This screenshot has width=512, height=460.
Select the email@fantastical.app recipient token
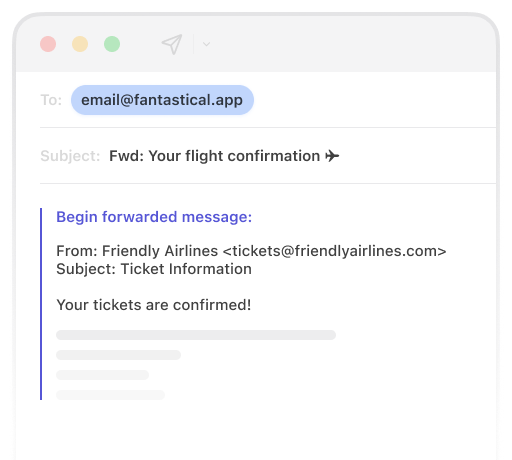click(x=162, y=100)
